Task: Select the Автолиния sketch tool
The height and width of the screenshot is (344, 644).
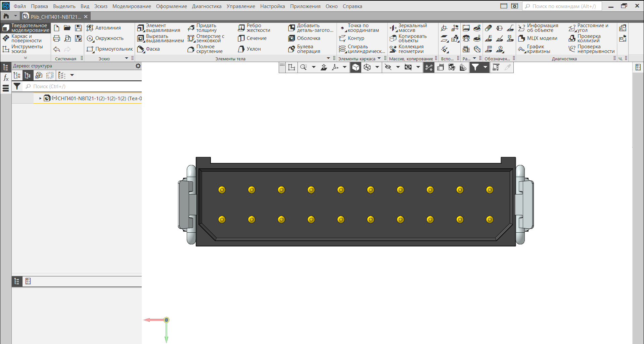Action: [104, 28]
